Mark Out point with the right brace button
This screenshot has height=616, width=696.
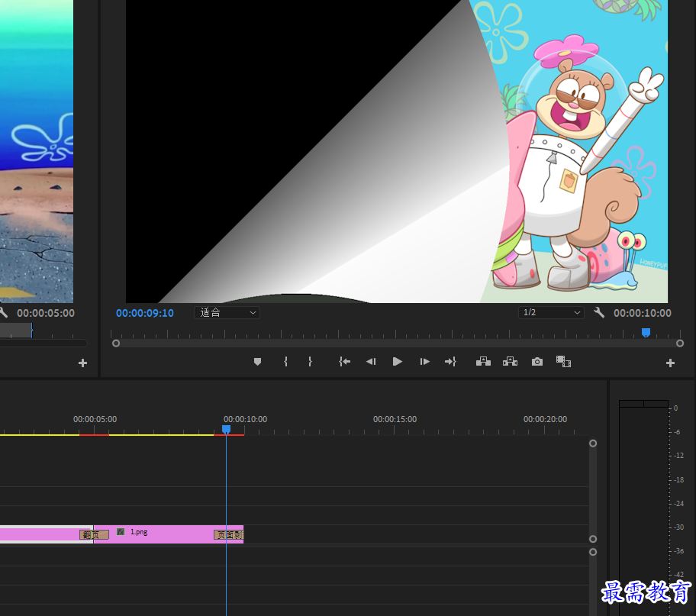(310, 362)
